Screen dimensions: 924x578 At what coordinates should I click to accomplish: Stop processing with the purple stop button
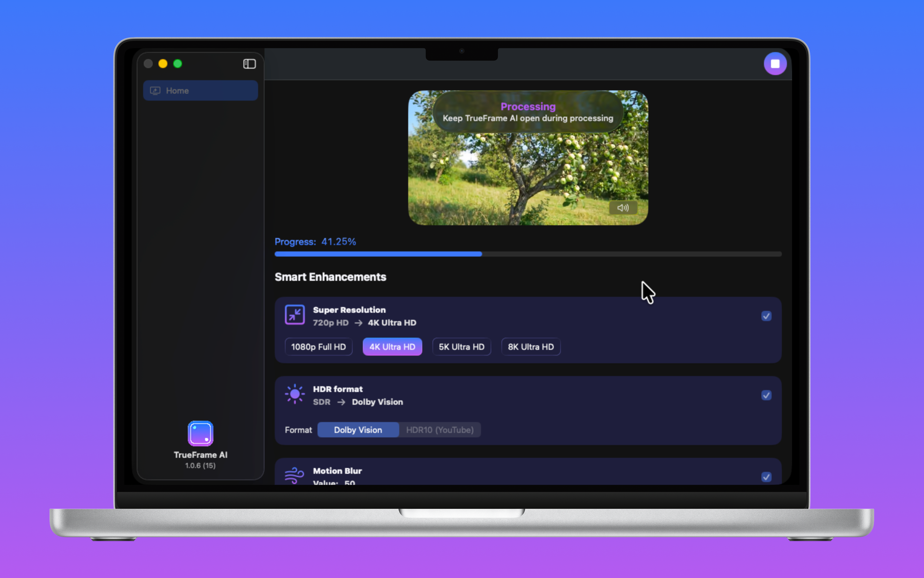[775, 64]
